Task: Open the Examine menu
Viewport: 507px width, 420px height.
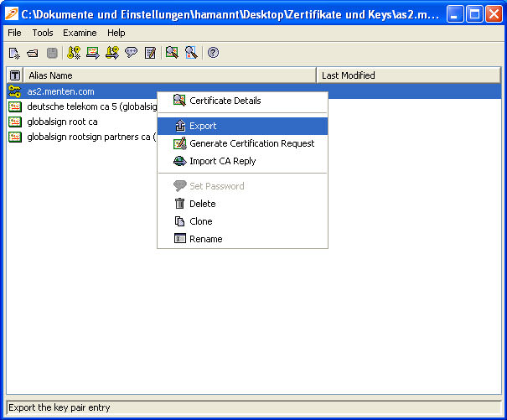Action: 80,33
